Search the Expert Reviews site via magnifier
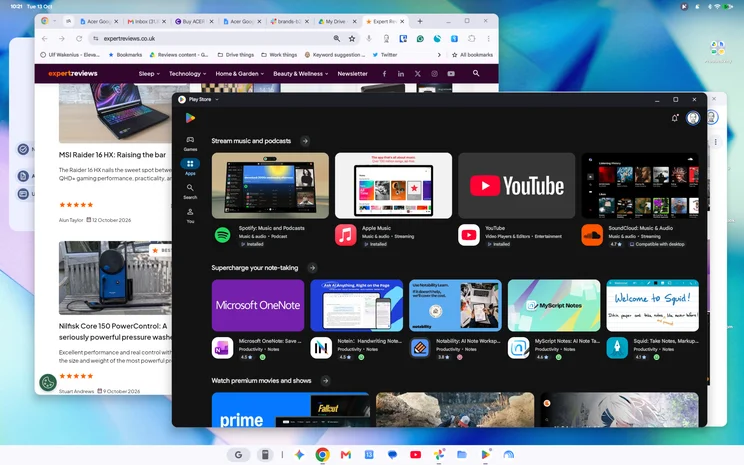 coord(476,73)
